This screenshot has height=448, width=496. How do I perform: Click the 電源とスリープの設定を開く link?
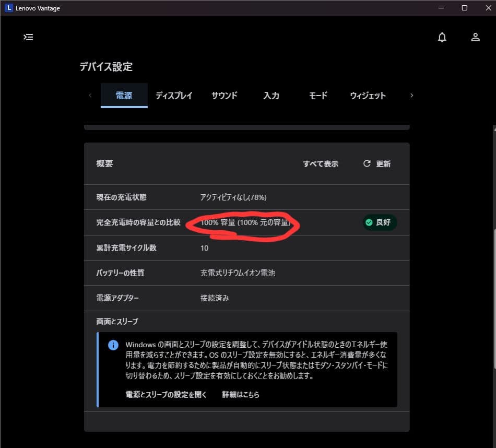(x=166, y=395)
